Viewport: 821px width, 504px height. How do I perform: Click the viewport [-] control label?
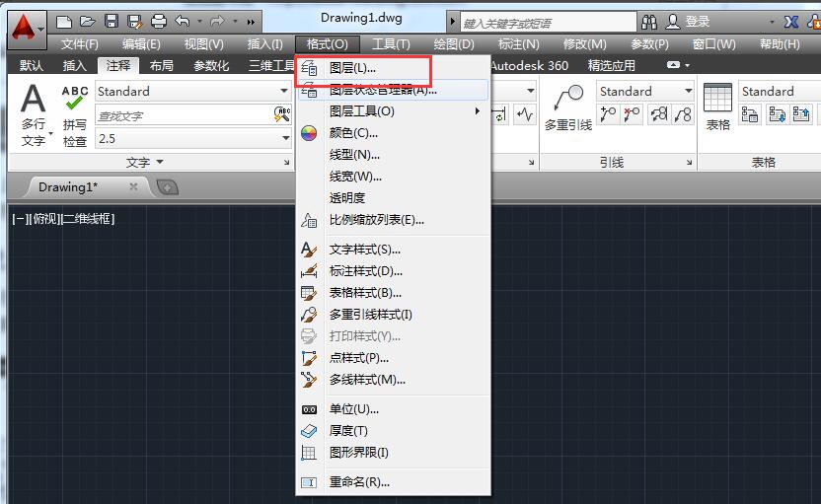21,219
